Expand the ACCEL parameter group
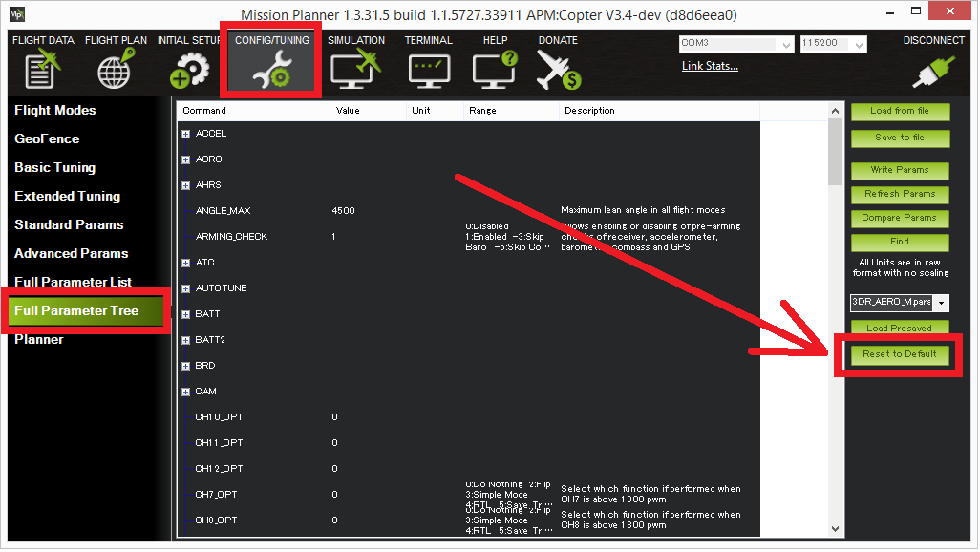Image resolution: width=980 pixels, height=552 pixels. pyautogui.click(x=185, y=135)
